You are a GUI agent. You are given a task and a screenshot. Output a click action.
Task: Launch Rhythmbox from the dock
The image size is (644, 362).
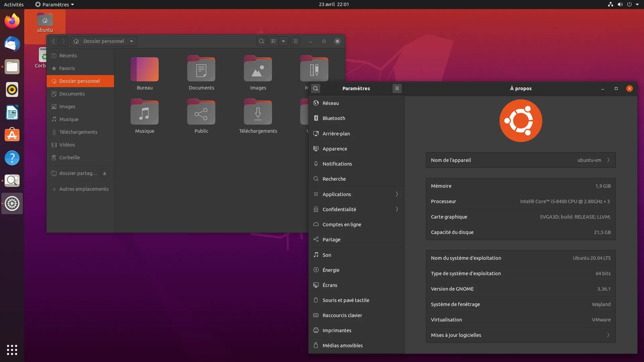[x=12, y=90]
